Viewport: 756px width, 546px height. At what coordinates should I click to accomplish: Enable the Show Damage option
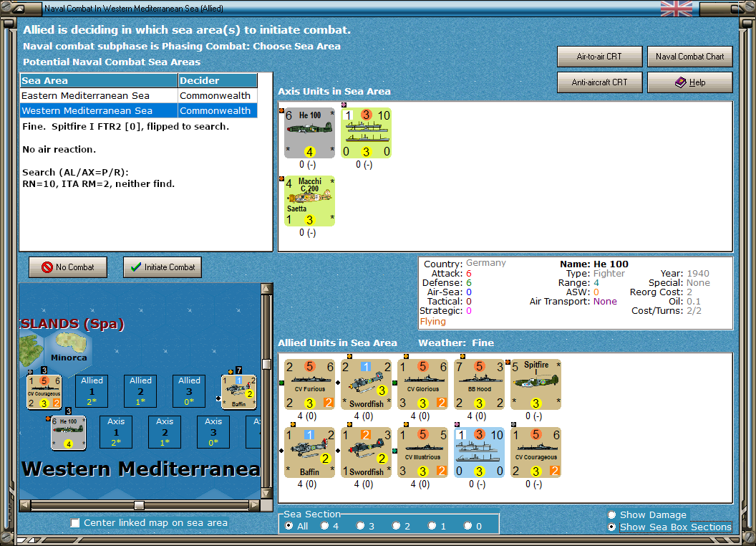click(612, 514)
